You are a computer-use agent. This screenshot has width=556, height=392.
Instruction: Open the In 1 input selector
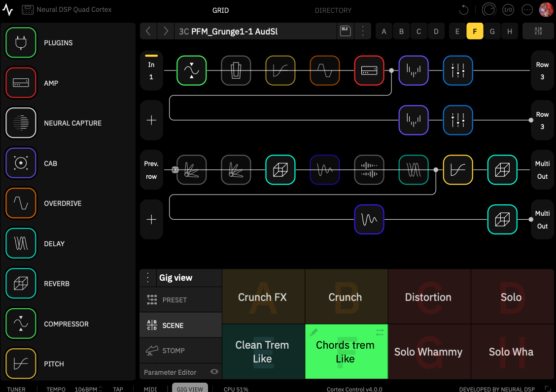pos(151,70)
